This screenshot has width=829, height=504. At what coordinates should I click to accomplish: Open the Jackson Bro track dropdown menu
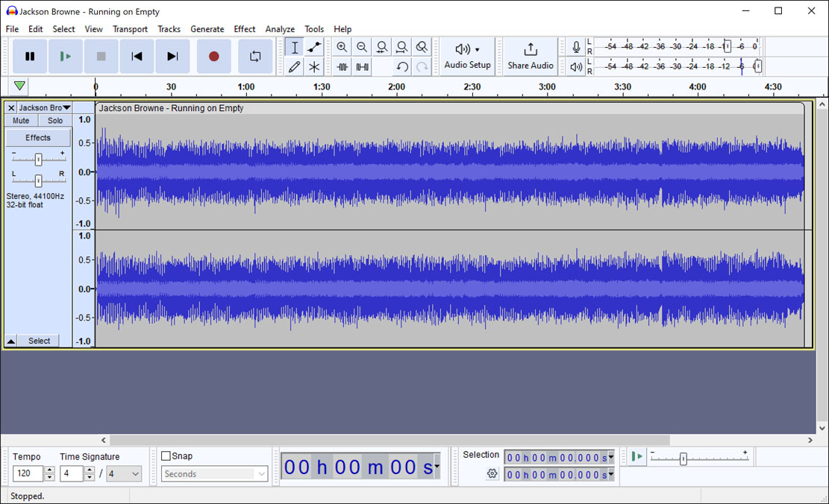click(45, 108)
